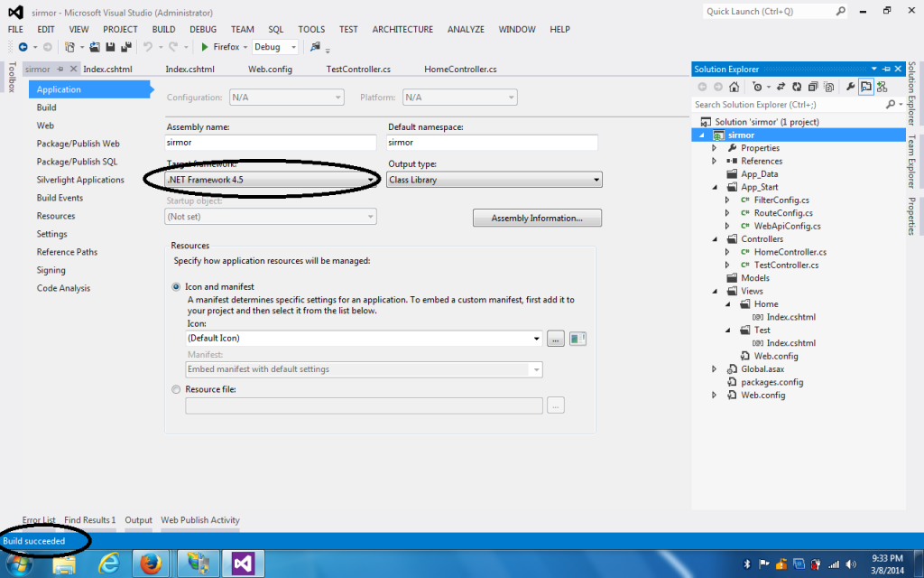Click the Assembly Information button
This screenshot has width=924, height=578.
(538, 219)
